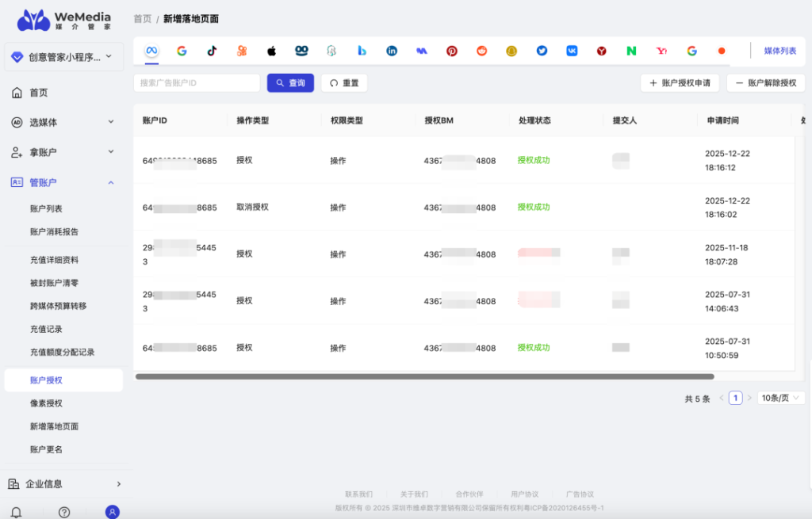Open 像素授权 menu item
Viewport: 812px width, 519px height.
point(46,403)
